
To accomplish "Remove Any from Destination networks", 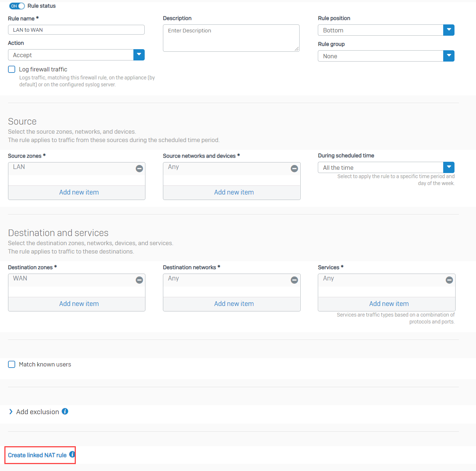I will (294, 280).
